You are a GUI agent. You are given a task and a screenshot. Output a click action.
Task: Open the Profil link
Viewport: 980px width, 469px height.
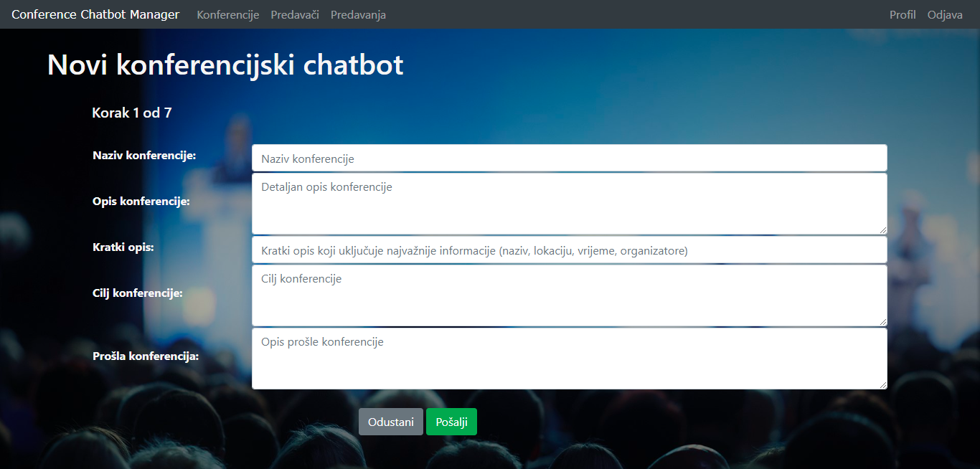point(903,14)
